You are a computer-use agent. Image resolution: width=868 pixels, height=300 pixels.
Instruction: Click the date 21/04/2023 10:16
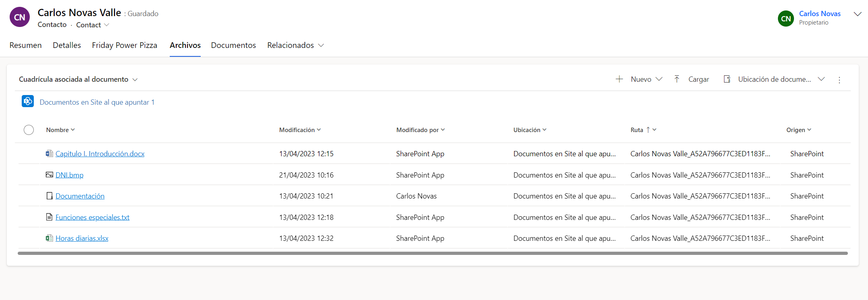click(306, 175)
